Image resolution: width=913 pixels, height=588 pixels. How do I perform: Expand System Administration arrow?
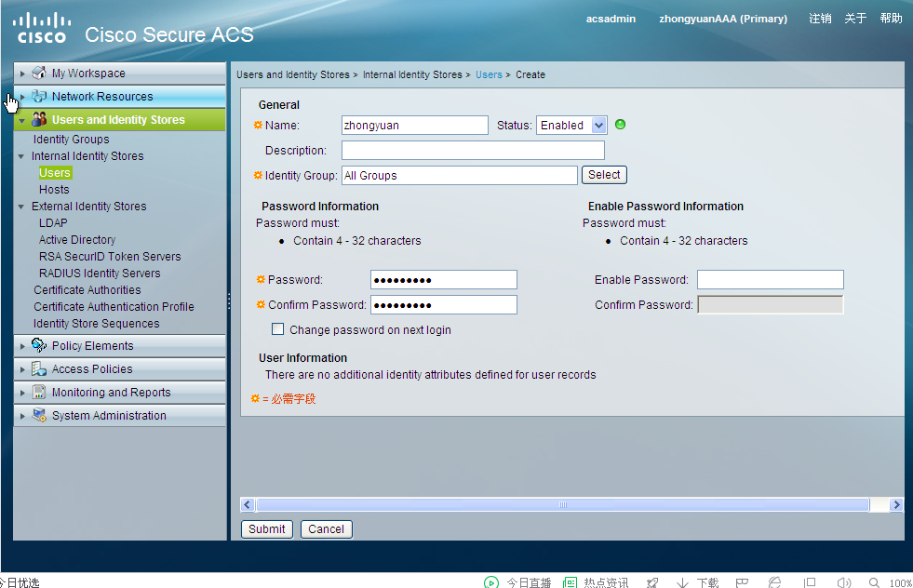coord(22,416)
